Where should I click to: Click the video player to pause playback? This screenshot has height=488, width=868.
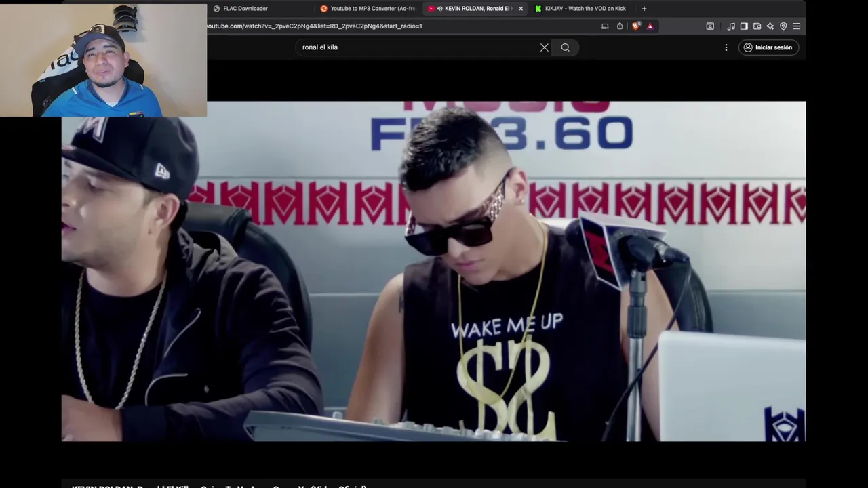click(x=434, y=271)
